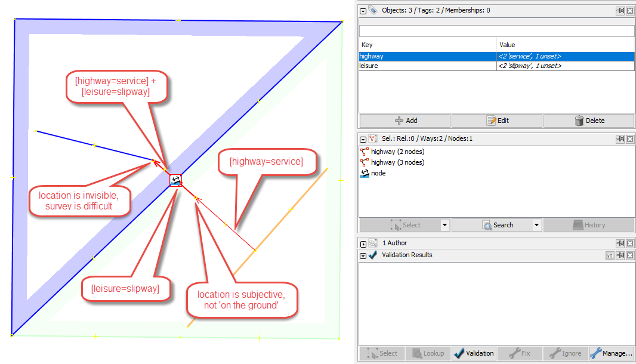636x364 pixels.
Task: Add a new tag
Action: [405, 121]
